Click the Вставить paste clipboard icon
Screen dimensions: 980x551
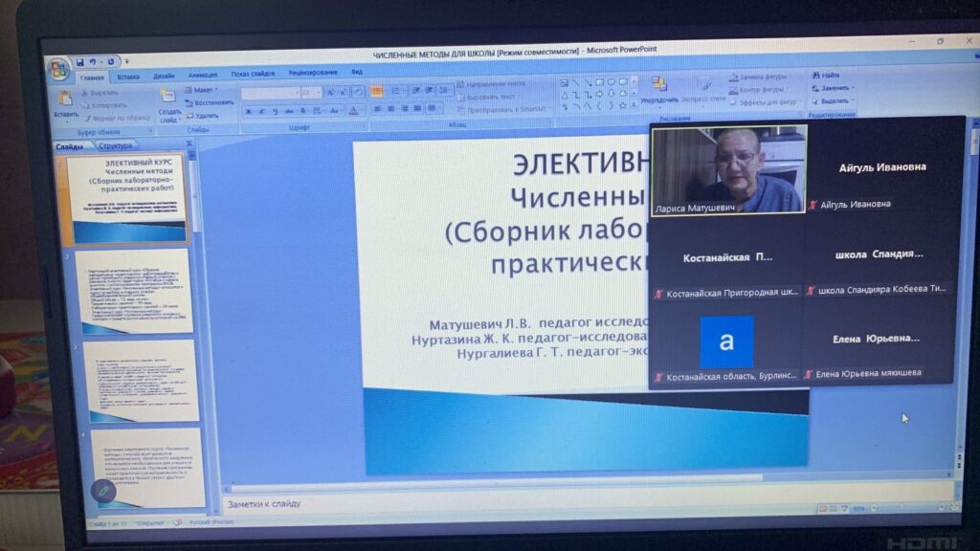pos(65,99)
